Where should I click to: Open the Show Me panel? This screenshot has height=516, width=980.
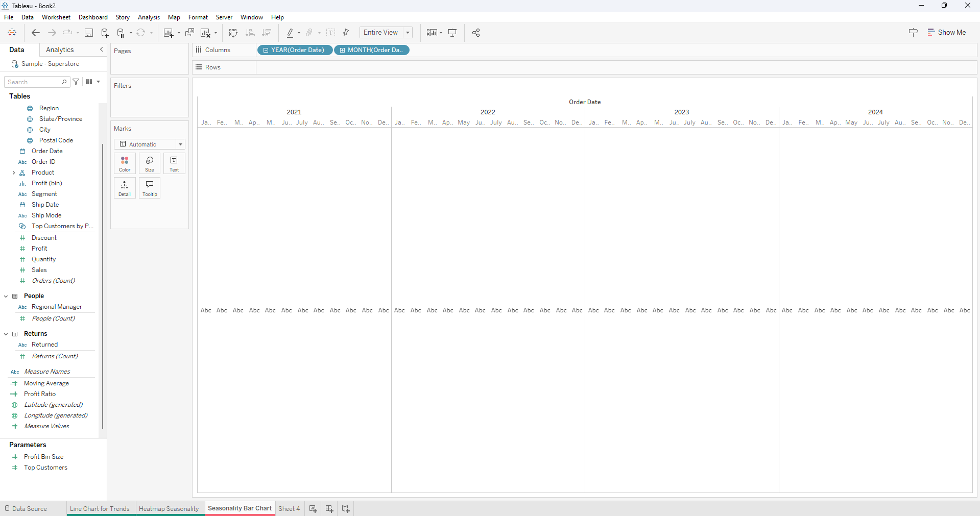(947, 32)
